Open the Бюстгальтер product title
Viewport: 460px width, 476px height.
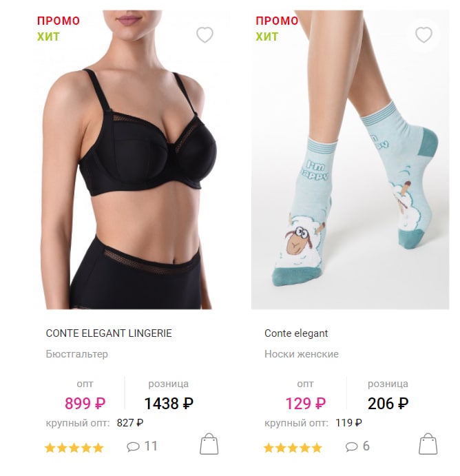pyautogui.click(x=76, y=354)
